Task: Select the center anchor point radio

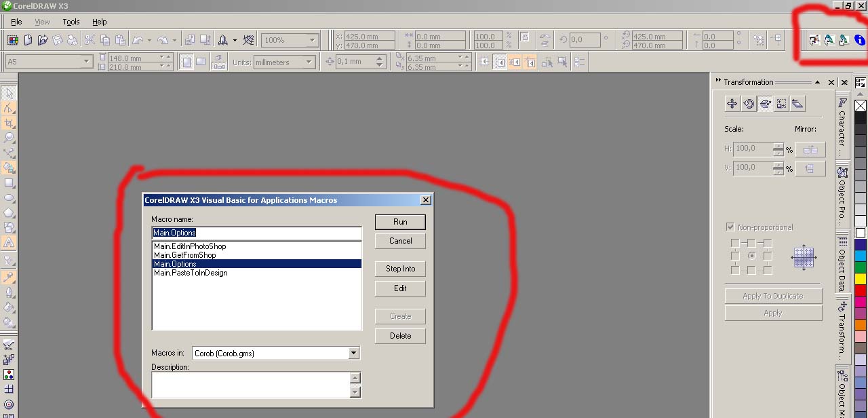Action: pos(751,256)
